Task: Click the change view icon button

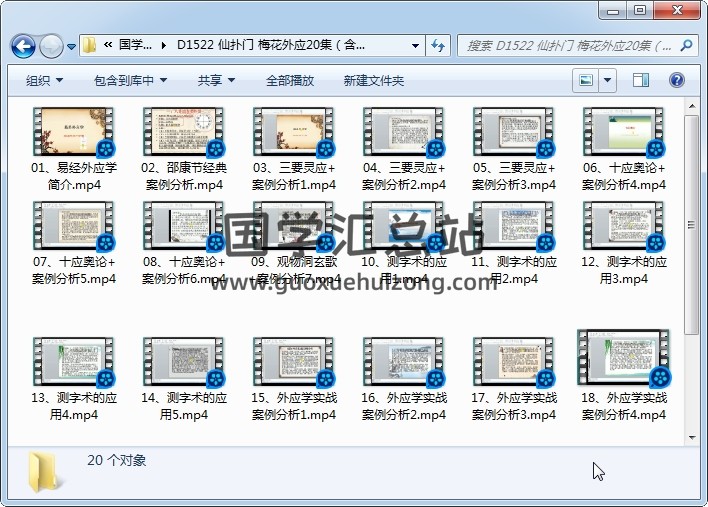Action: pyautogui.click(x=586, y=80)
